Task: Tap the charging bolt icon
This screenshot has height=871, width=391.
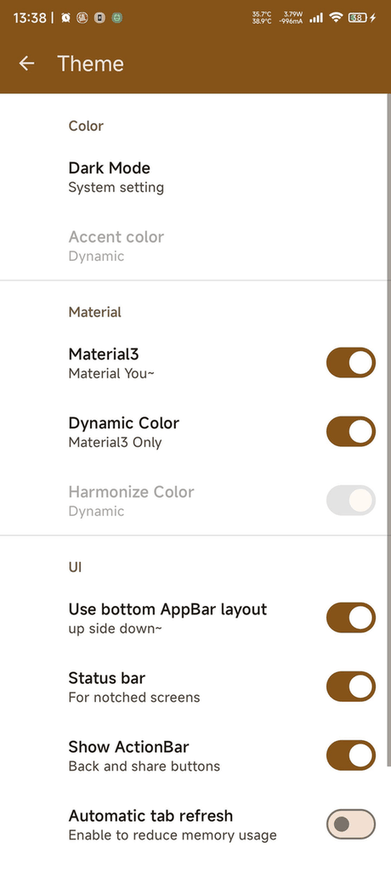Action: click(373, 18)
